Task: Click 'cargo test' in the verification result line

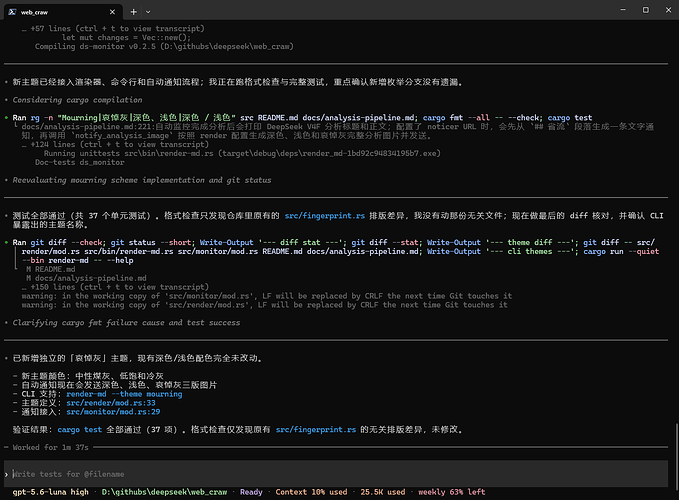Action: point(80,429)
